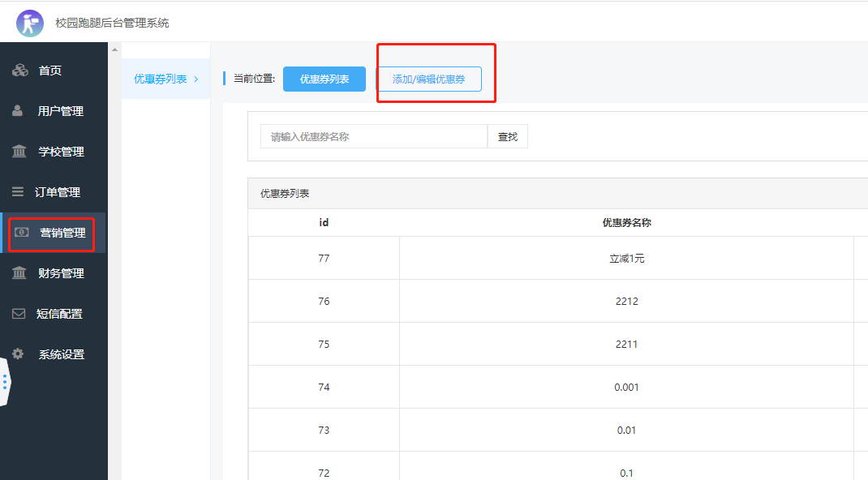Click the scroll-up arrow of submenu scrollbar

pyautogui.click(x=114, y=49)
